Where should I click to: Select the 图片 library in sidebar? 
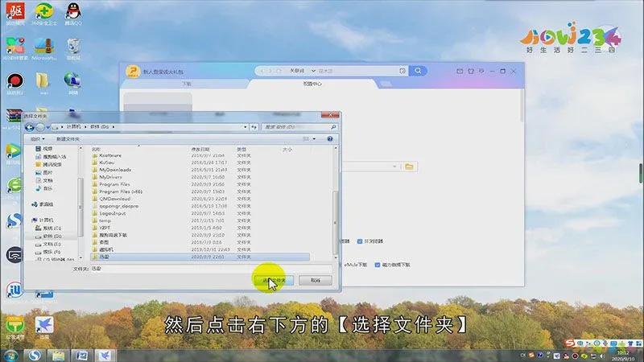pos(44,173)
